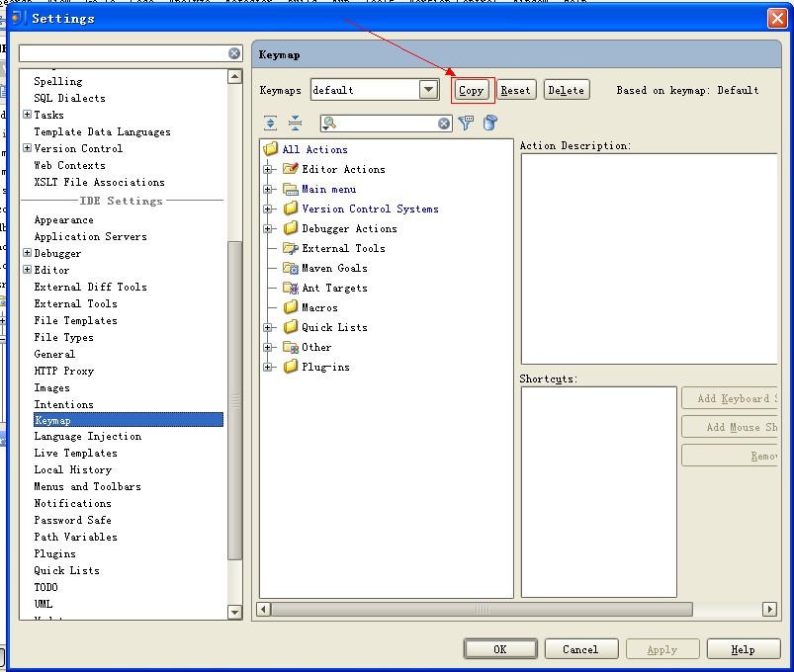This screenshot has height=672, width=794.
Task: Click Collapse All icon in Keymap toolbar
Action: [x=295, y=123]
